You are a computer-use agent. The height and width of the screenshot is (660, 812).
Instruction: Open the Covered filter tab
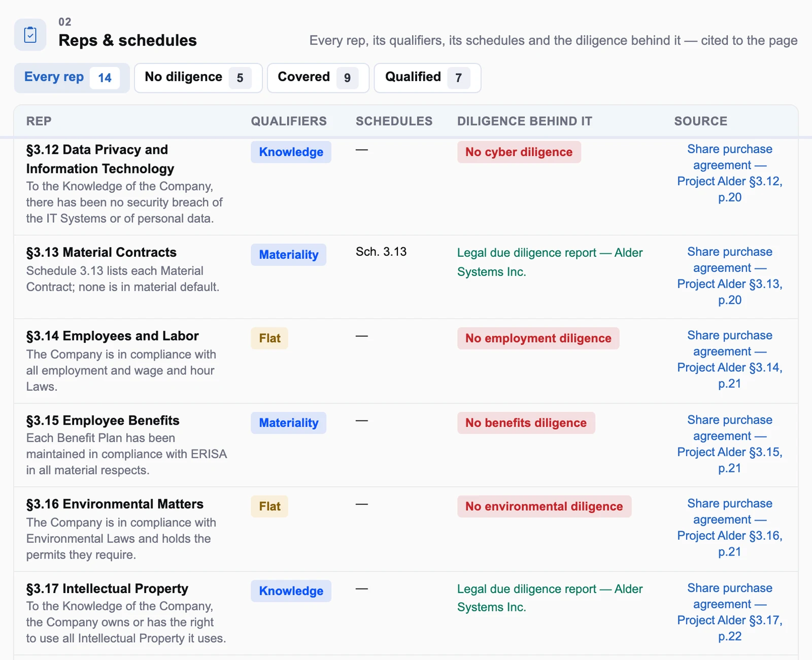pyautogui.click(x=318, y=78)
